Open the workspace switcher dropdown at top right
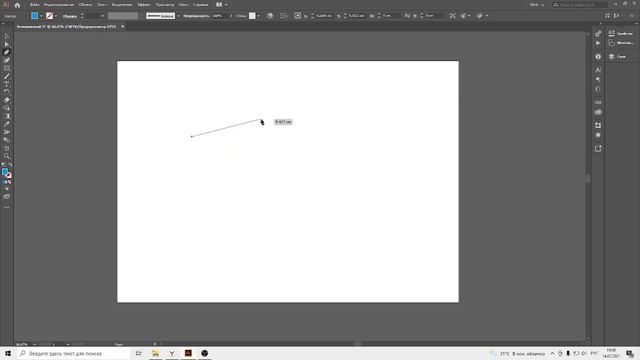Viewport: 640px width, 360px height. [537, 5]
